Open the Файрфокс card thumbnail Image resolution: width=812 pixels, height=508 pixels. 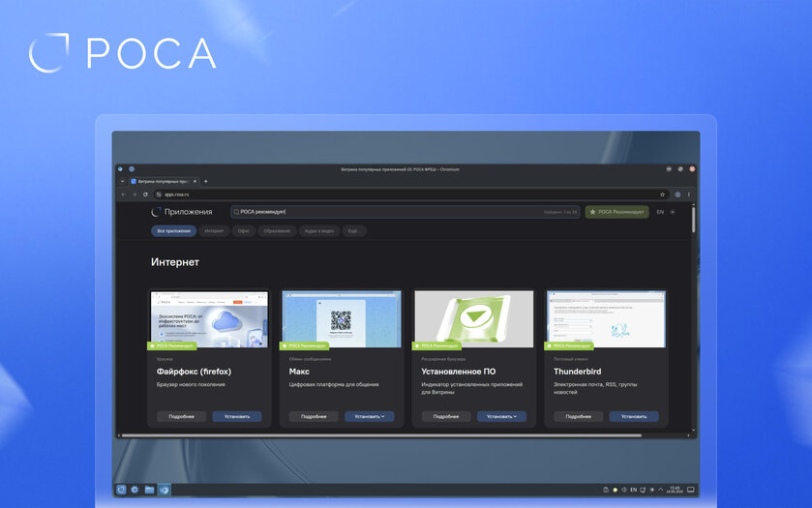click(209, 319)
